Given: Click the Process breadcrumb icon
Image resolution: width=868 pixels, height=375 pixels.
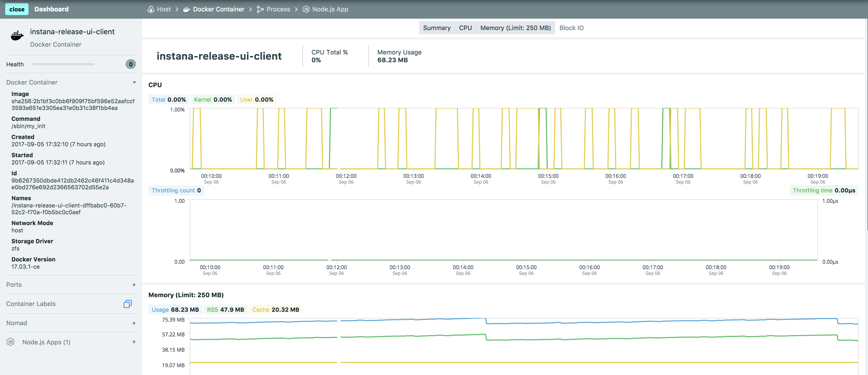Looking at the screenshot, I should pos(260,9).
